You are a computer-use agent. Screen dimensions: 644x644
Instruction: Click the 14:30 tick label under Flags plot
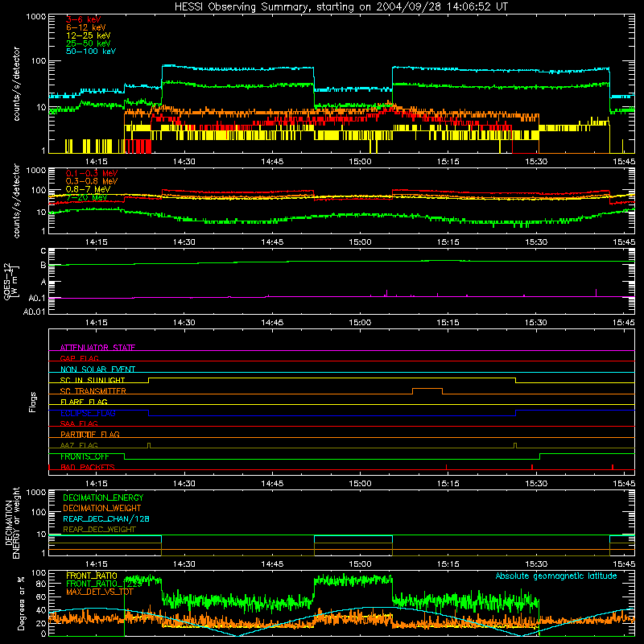tap(184, 484)
